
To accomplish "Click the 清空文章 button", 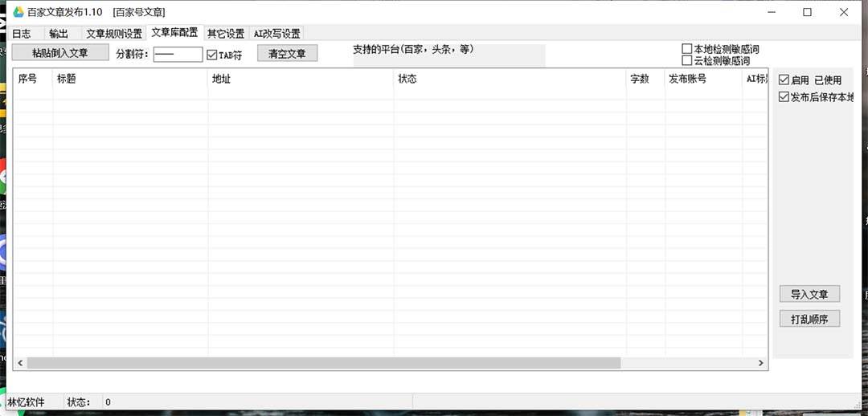I will click(x=287, y=53).
